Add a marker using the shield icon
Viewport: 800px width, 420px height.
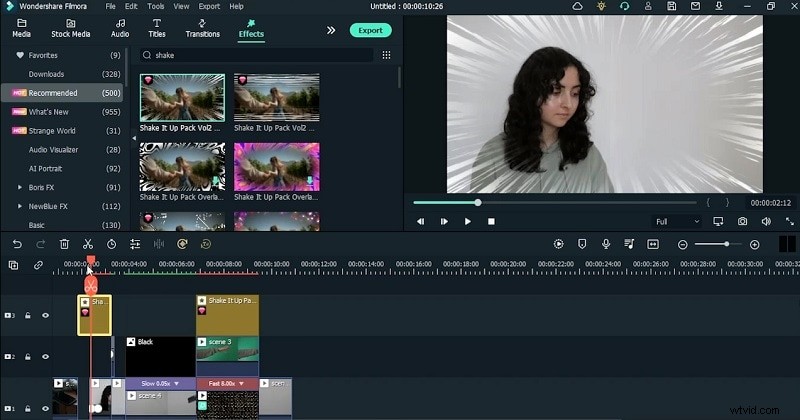pos(582,244)
